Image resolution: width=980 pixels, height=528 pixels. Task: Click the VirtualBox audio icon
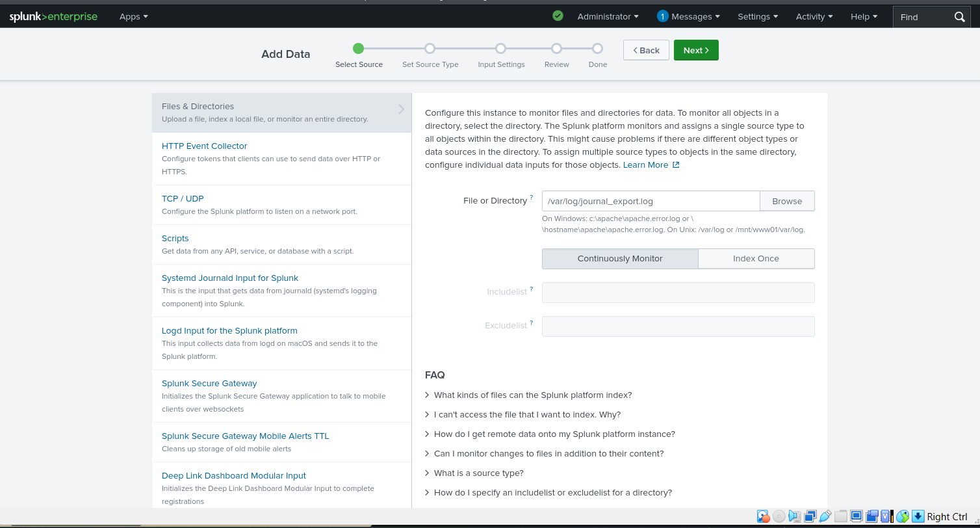click(795, 516)
